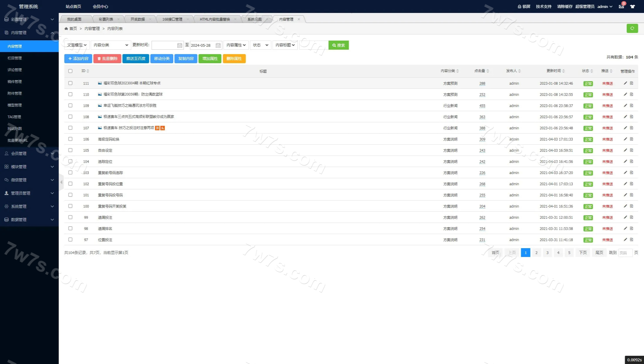This screenshot has height=364, width=644.
Task: Click the t-shirt theme icon
Action: tap(633, 6)
